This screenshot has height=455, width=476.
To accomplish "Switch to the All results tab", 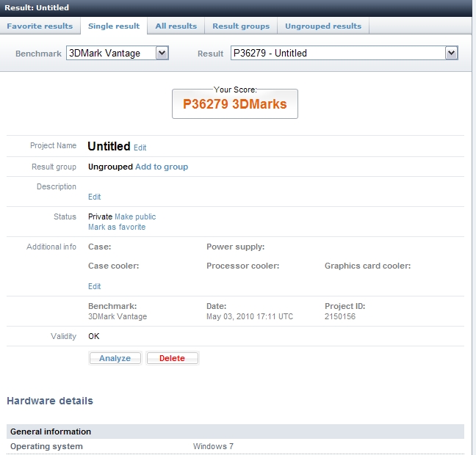I will (x=176, y=26).
